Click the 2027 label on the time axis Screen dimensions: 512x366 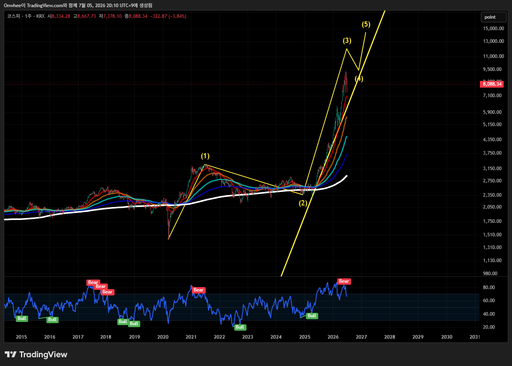361,337
